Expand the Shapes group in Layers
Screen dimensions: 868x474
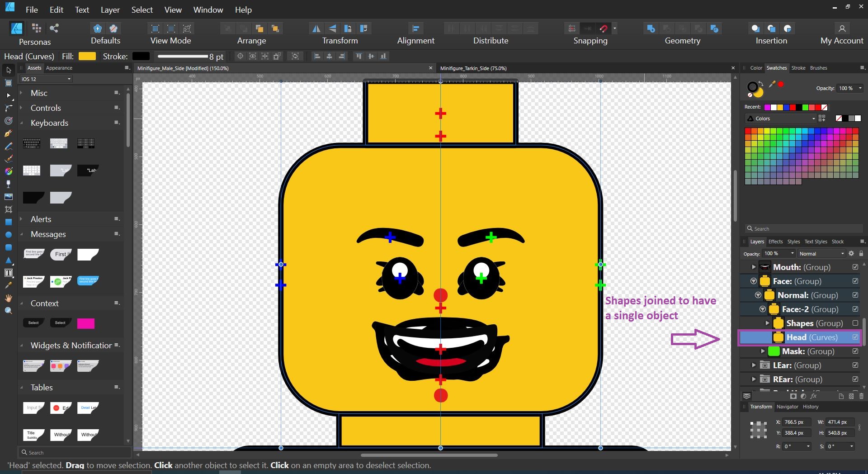pyautogui.click(x=767, y=323)
